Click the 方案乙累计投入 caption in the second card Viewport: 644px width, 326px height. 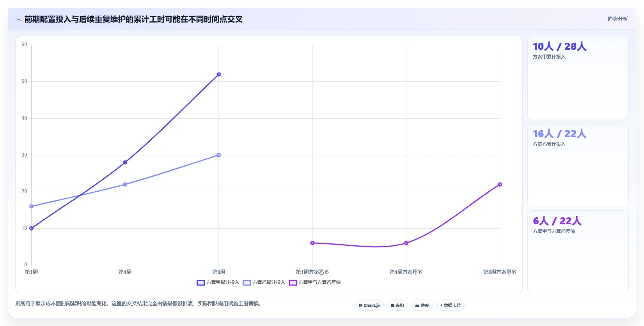(549, 144)
